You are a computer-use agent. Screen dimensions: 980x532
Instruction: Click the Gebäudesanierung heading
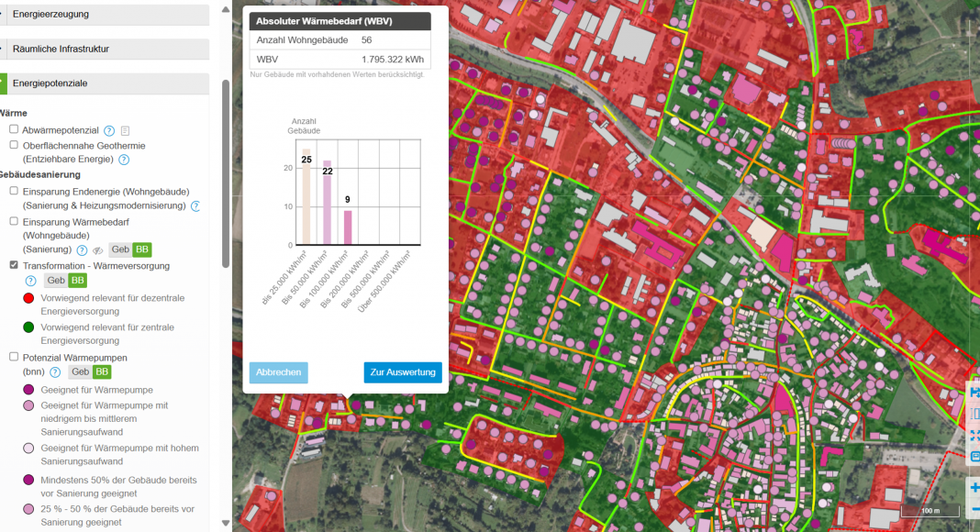click(x=40, y=175)
